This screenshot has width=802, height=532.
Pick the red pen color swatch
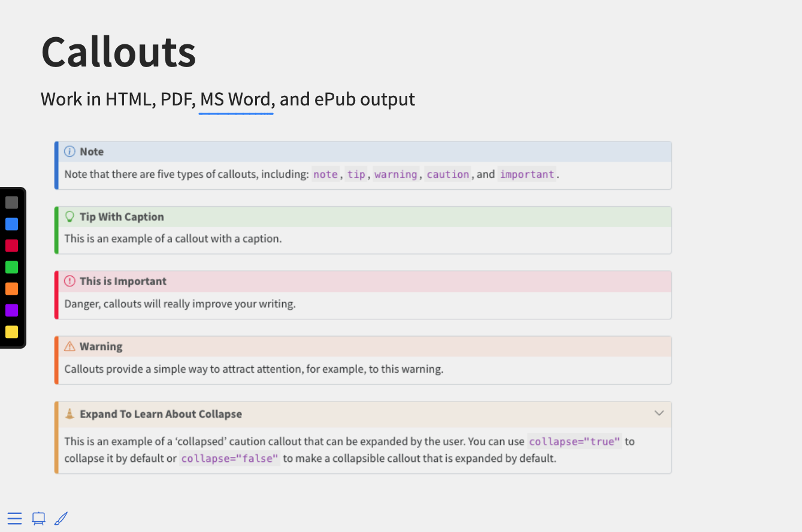point(12,246)
